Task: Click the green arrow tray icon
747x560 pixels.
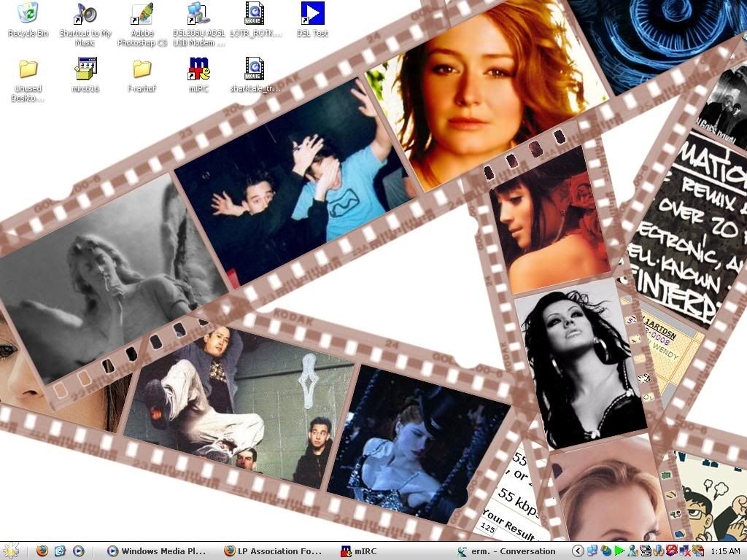Action: (619, 551)
